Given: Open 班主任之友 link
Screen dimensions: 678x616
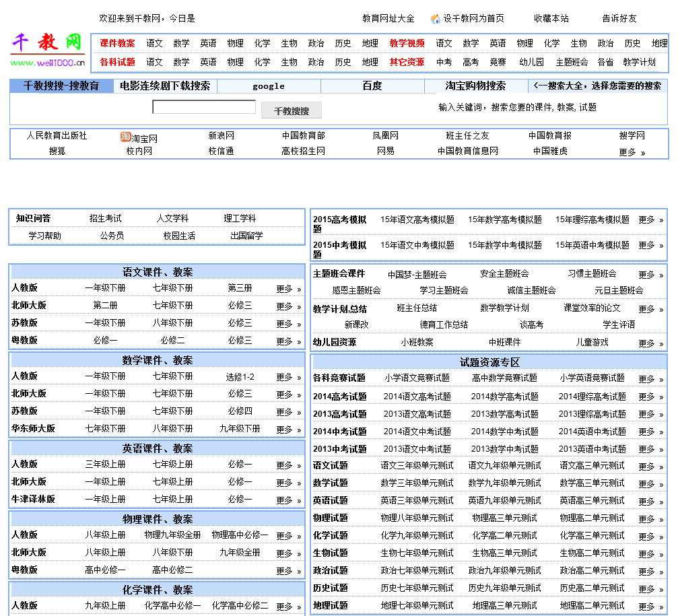Looking at the screenshot, I should [467, 136].
